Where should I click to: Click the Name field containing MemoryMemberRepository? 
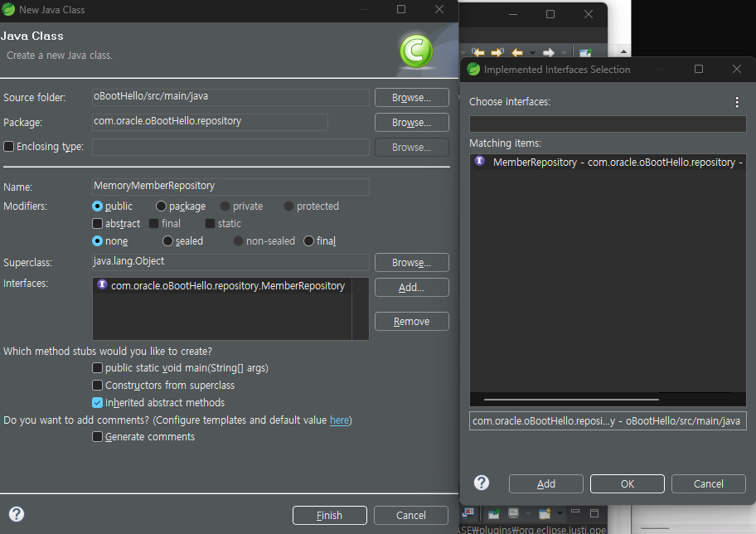coord(230,187)
